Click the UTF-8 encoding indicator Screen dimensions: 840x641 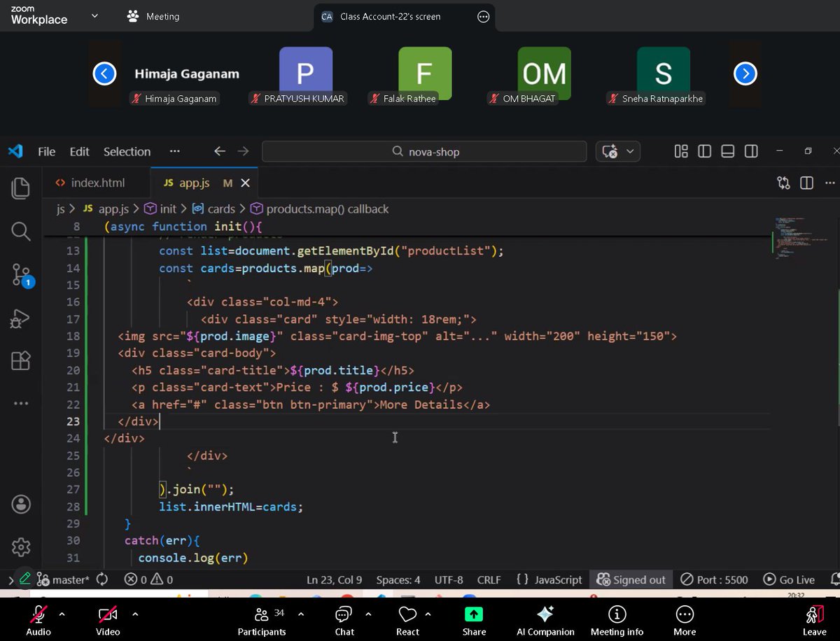449,579
